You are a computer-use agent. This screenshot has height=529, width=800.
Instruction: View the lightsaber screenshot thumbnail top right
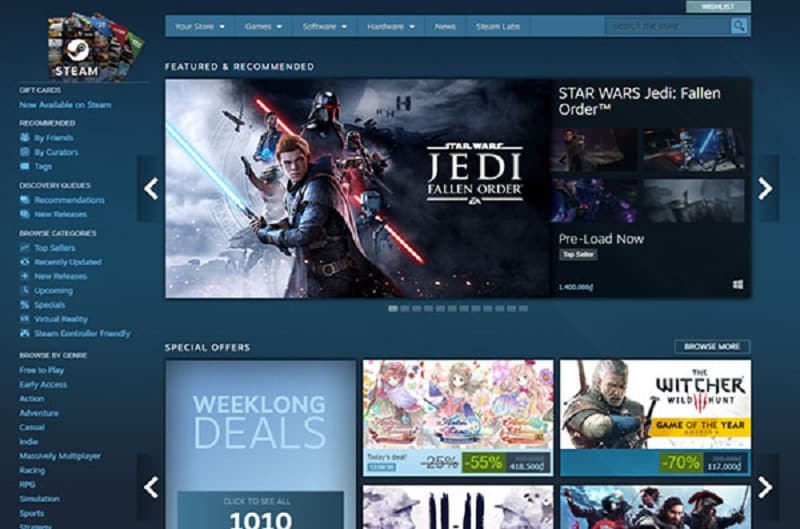[693, 149]
